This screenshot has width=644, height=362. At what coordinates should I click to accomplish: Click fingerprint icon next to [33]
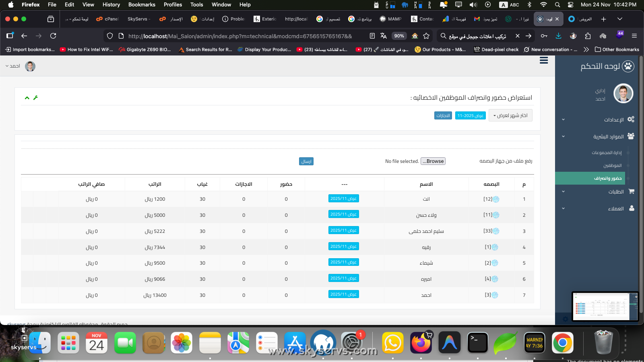pyautogui.click(x=496, y=231)
